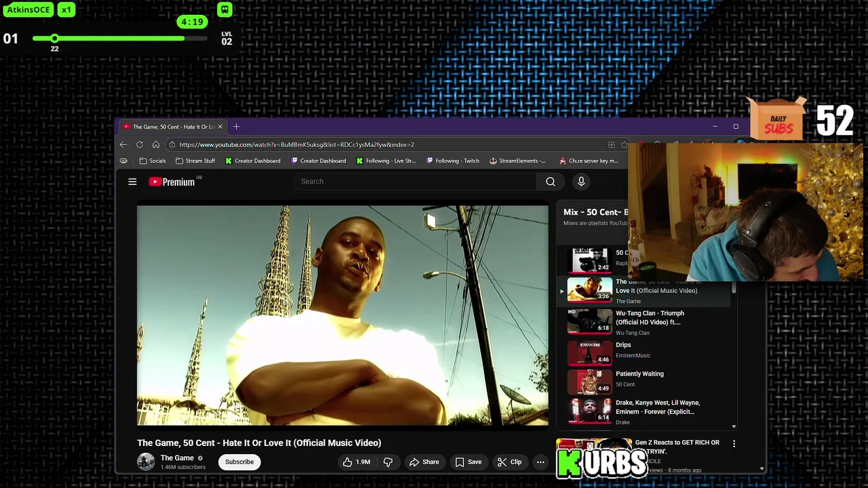Share the music video

pyautogui.click(x=424, y=462)
